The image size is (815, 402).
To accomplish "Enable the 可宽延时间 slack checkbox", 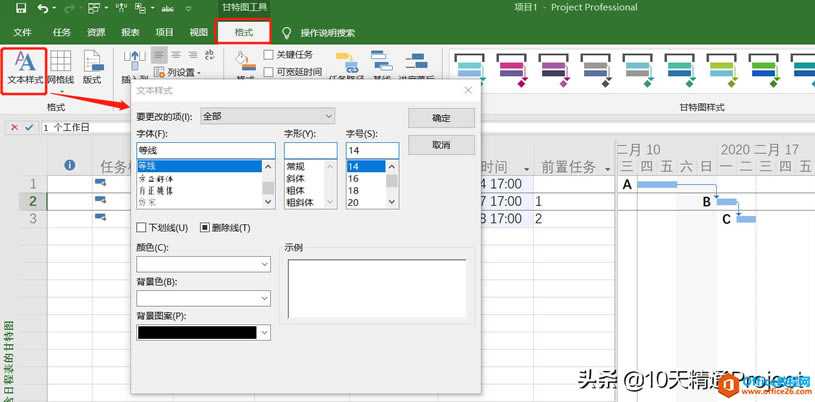I will (x=268, y=71).
